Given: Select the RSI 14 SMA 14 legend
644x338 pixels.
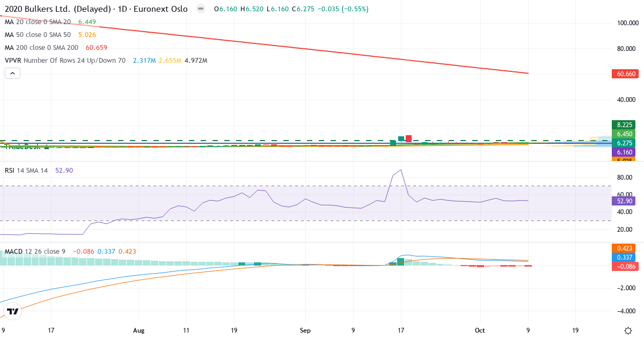Looking at the screenshot, I should [x=27, y=170].
